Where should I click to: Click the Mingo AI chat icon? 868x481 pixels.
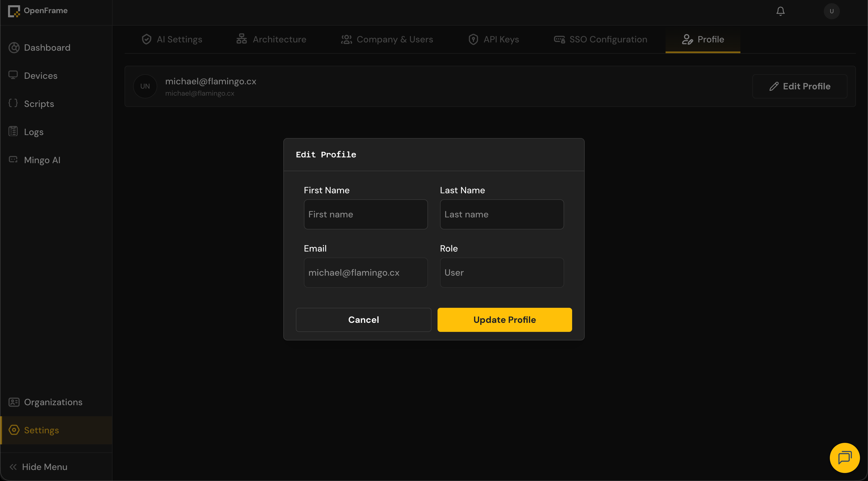point(13,159)
